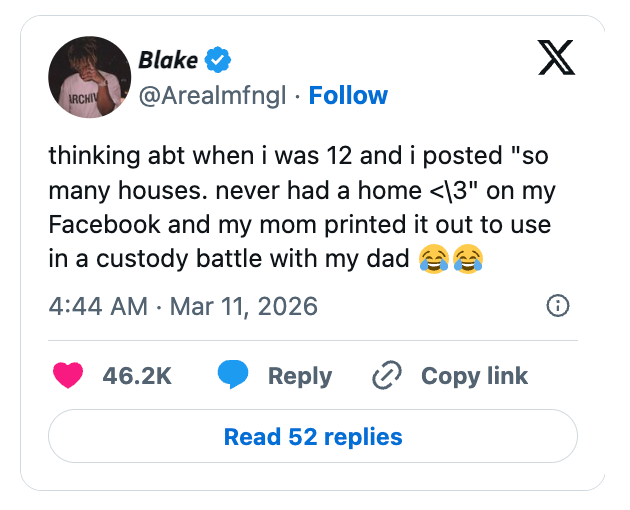630x510 pixels.
Task: Click the blue verified badge beside Blake
Action: pyautogui.click(x=217, y=60)
